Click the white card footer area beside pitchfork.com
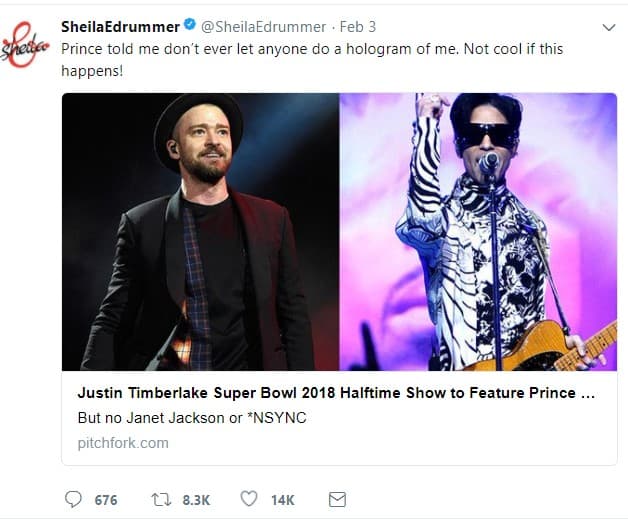The width and height of the screenshot is (628, 520). 400,442
